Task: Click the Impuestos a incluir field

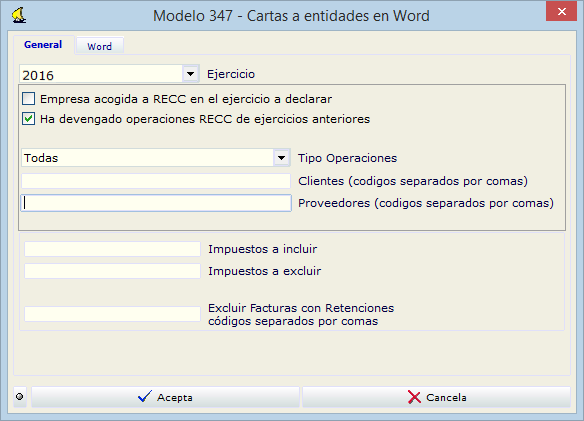Action: (x=112, y=249)
